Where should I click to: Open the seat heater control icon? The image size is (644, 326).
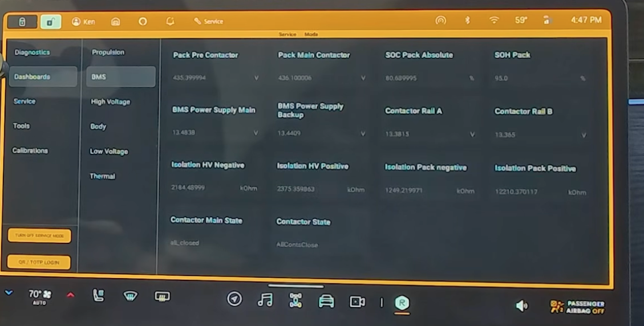click(99, 295)
